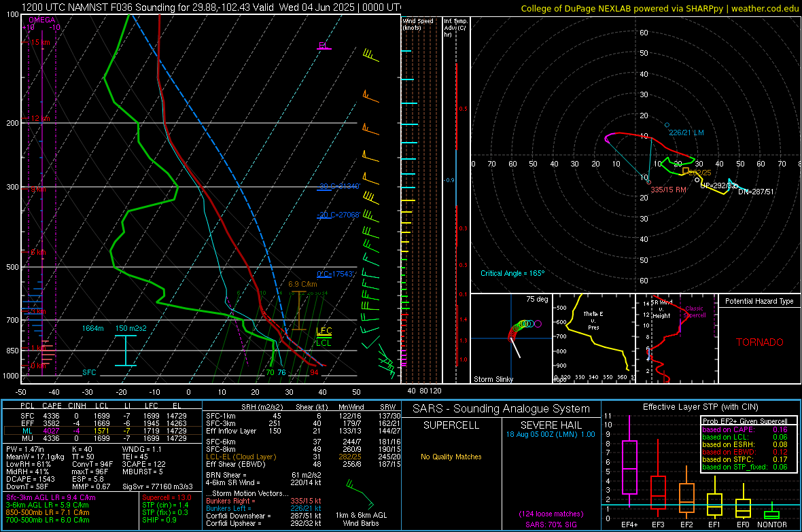Click the 335/15 RM label on hodograph
This screenshot has height=532, width=802.
[x=668, y=190]
